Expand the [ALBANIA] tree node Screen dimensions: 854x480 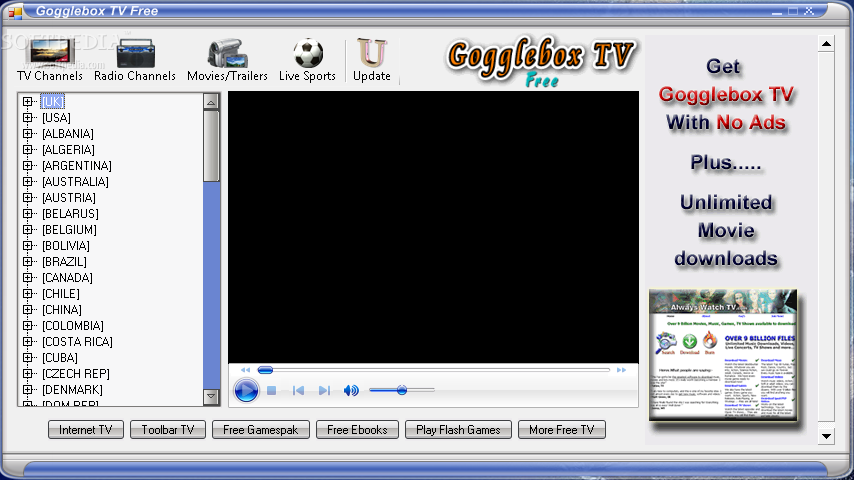pyautogui.click(x=27, y=133)
